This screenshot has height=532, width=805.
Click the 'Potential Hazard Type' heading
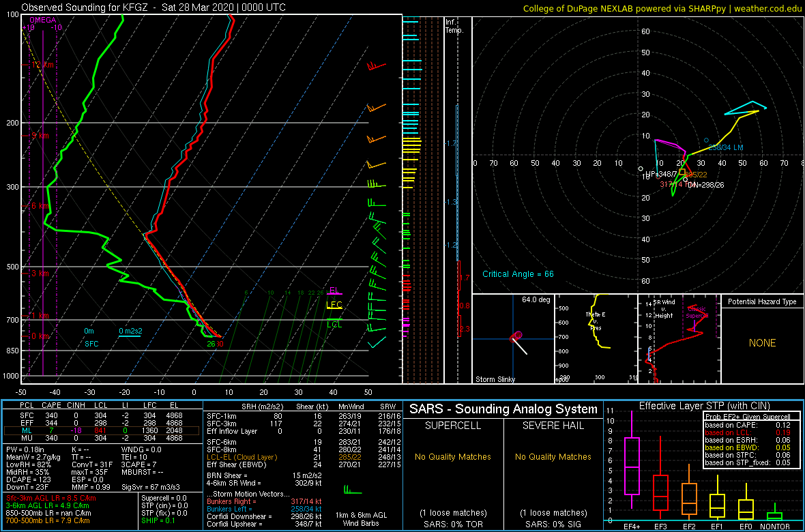click(x=763, y=302)
